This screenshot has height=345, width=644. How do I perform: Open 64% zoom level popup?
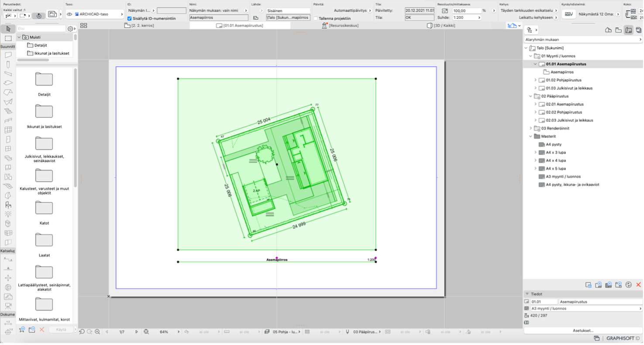click(x=178, y=332)
